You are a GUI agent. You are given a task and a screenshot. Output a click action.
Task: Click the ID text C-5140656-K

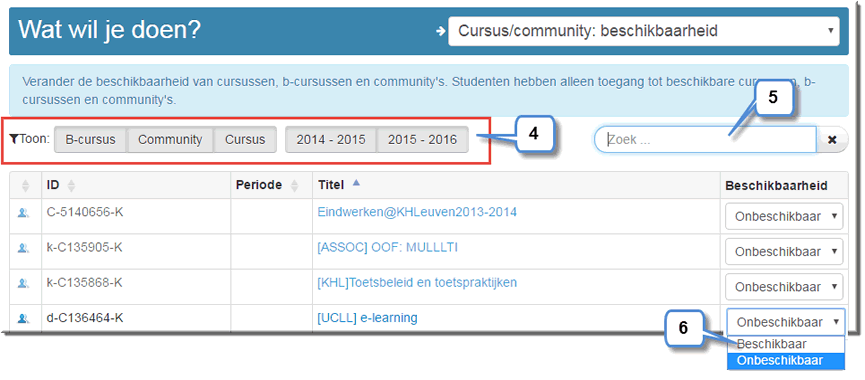tap(85, 212)
